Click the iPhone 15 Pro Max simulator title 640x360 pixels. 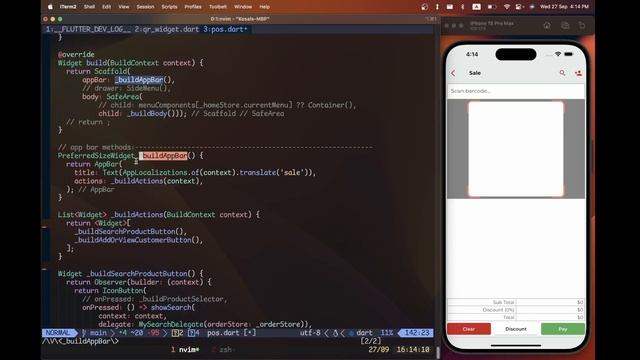(491, 24)
